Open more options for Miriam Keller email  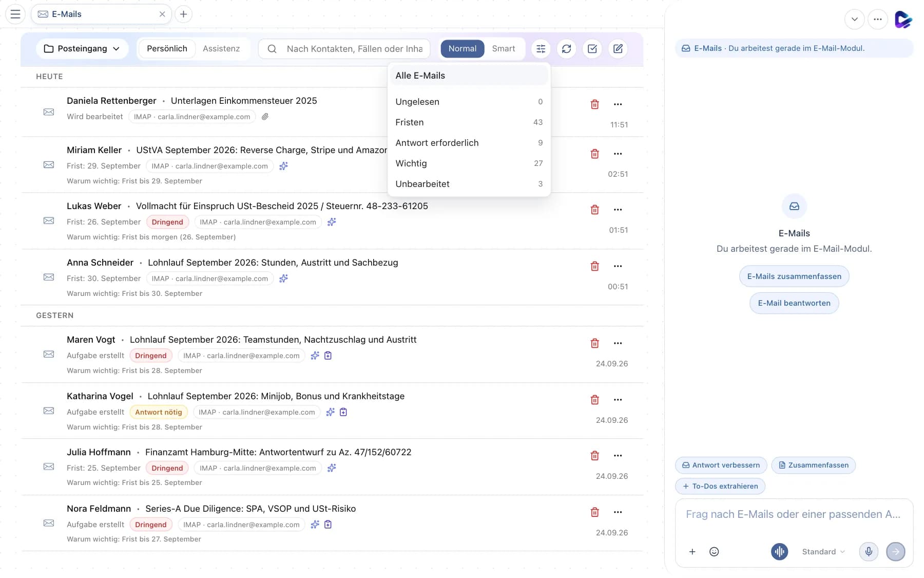pos(618,154)
